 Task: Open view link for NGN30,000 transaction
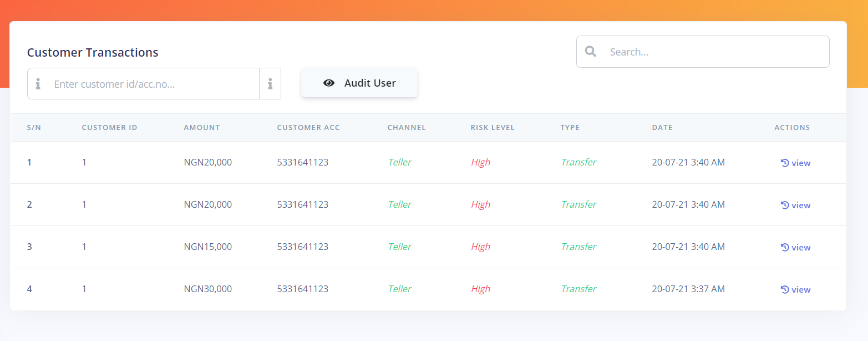800,290
